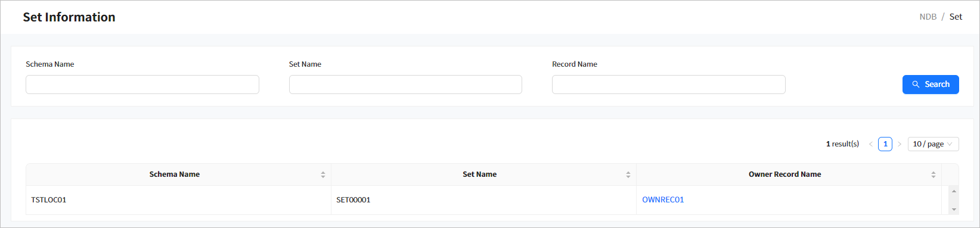Viewport: 980px width, 228px height.
Task: Select the TSTLOC01 schema cell
Action: tap(178, 200)
